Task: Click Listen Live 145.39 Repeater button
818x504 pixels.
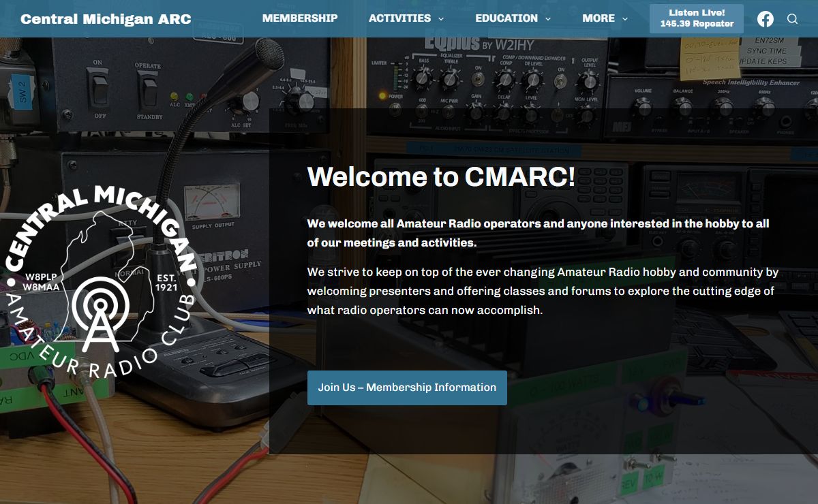Action: (x=697, y=18)
